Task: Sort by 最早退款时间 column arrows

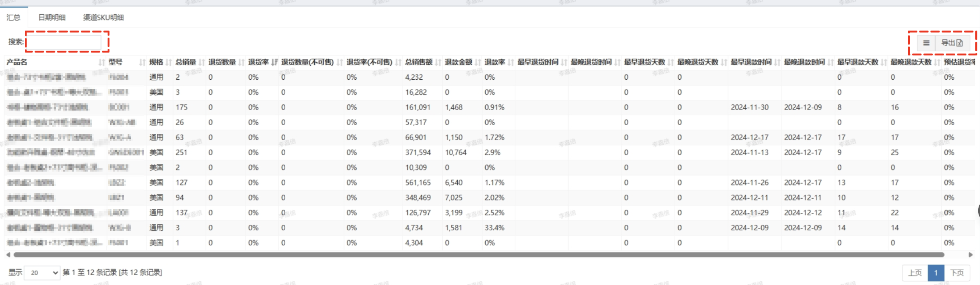Action: pyautogui.click(x=777, y=62)
